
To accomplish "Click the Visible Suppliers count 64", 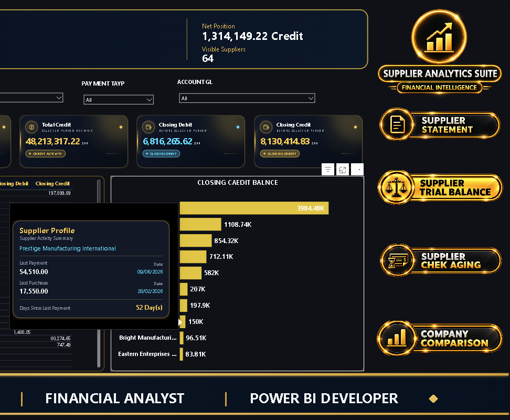I will (207, 59).
